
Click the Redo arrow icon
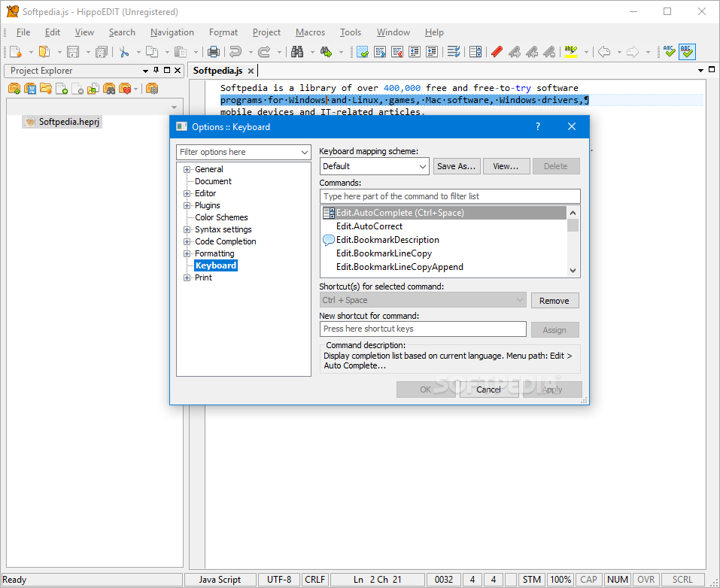[264, 52]
